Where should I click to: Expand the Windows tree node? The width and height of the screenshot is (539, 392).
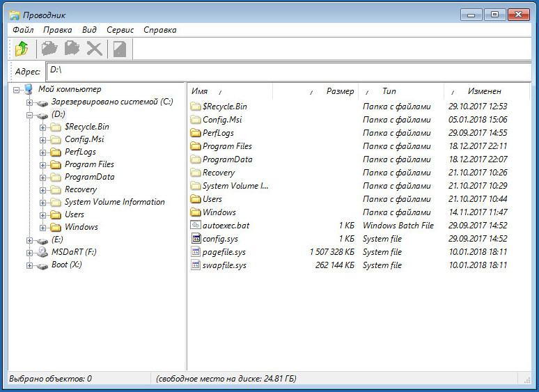pyautogui.click(x=42, y=228)
